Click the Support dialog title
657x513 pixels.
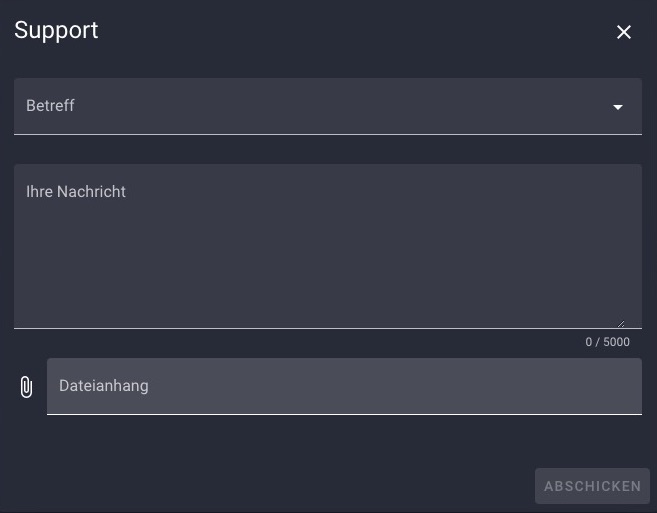click(x=56, y=31)
